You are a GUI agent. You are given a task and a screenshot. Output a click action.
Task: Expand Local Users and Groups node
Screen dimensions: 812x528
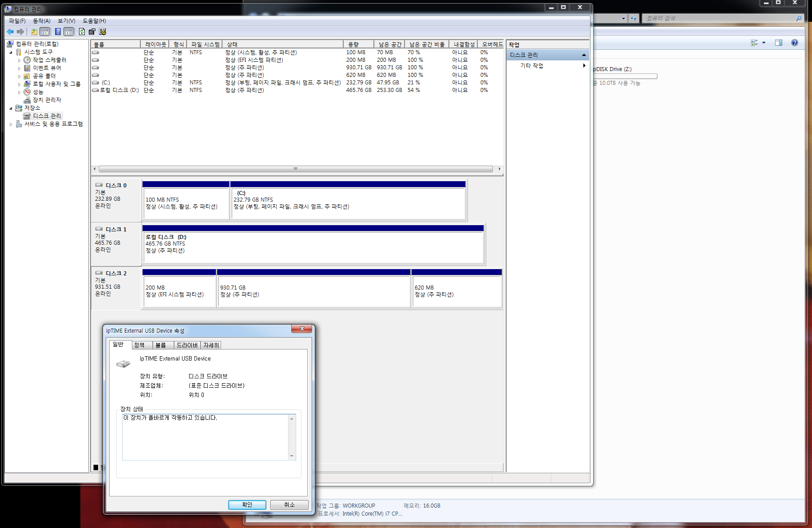pos(19,84)
